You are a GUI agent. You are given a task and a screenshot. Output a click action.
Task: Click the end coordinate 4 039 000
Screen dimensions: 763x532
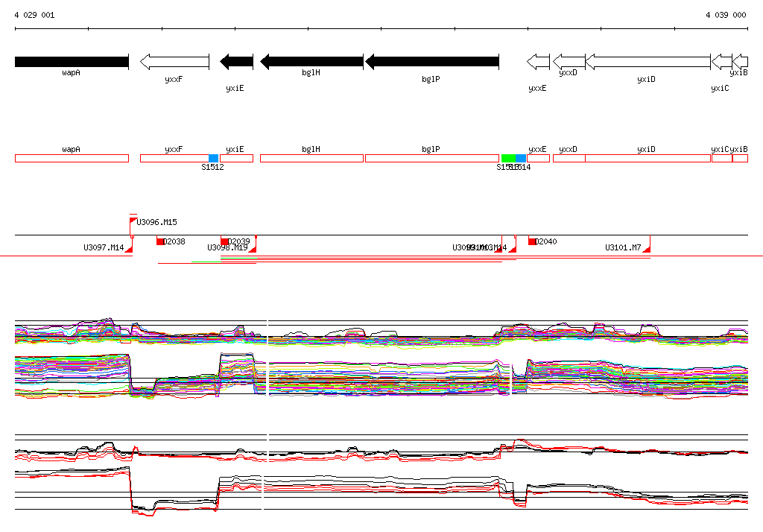click(x=726, y=15)
